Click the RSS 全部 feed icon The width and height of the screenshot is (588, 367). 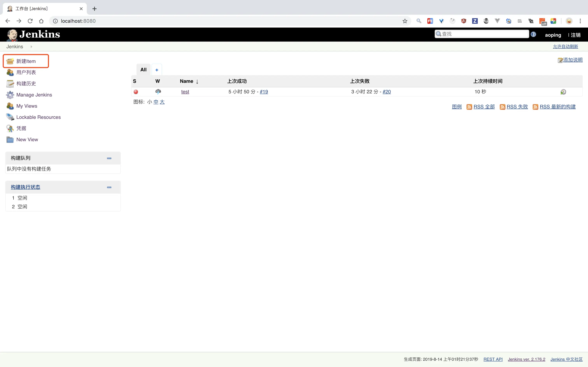[469, 107]
